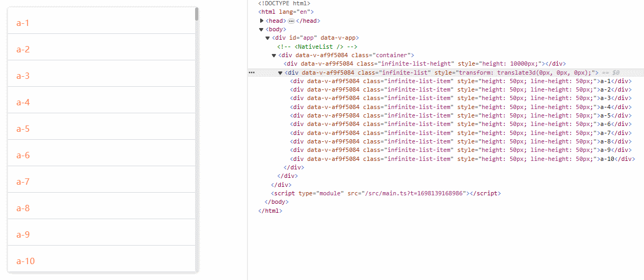Click the list's vertical scrollbar thumb
Screen dimensions: 644x280
point(197,14)
